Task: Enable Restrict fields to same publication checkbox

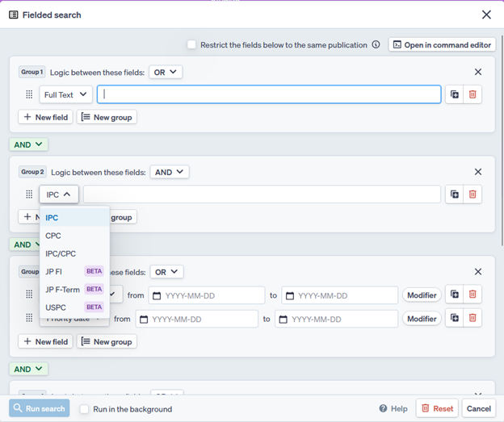Action: [x=191, y=45]
